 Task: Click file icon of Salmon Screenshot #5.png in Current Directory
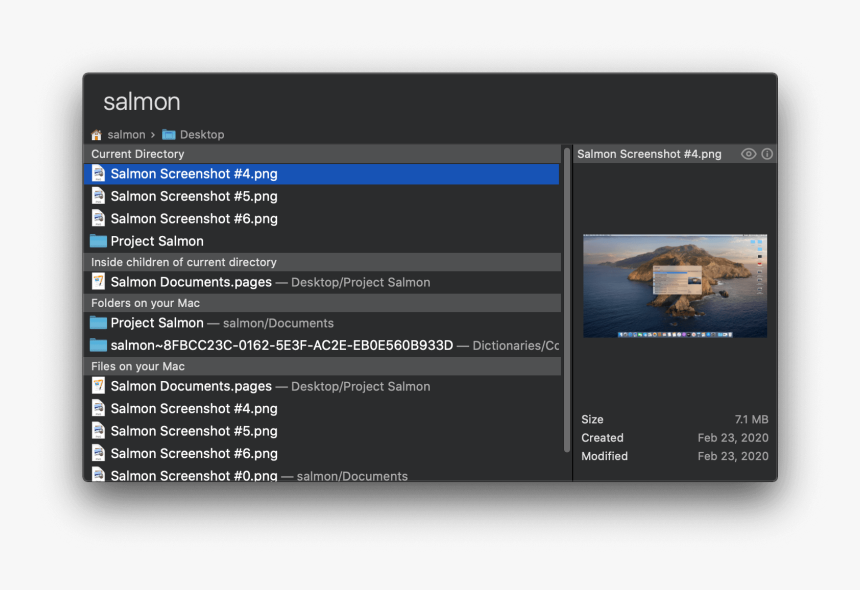point(98,196)
